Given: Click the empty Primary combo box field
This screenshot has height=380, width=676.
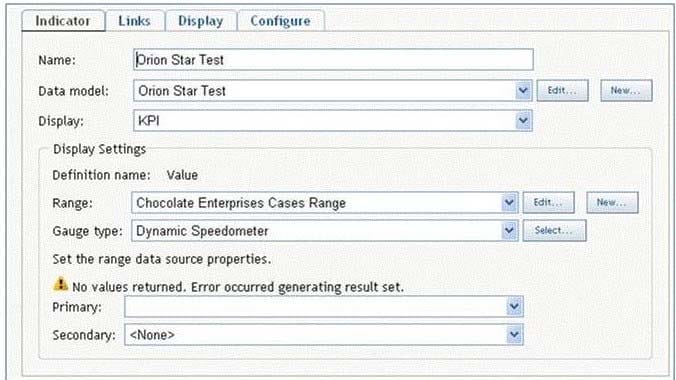Looking at the screenshot, I should [x=324, y=307].
